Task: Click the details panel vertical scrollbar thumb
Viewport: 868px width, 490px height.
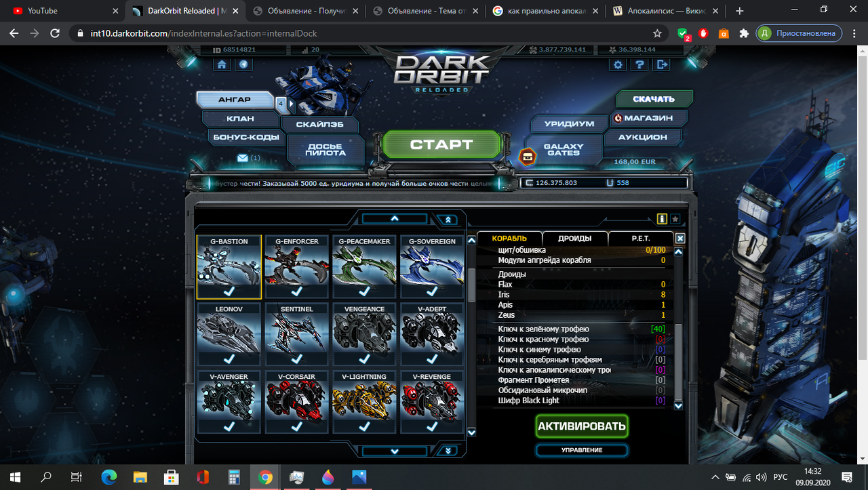Action: pos(679,361)
